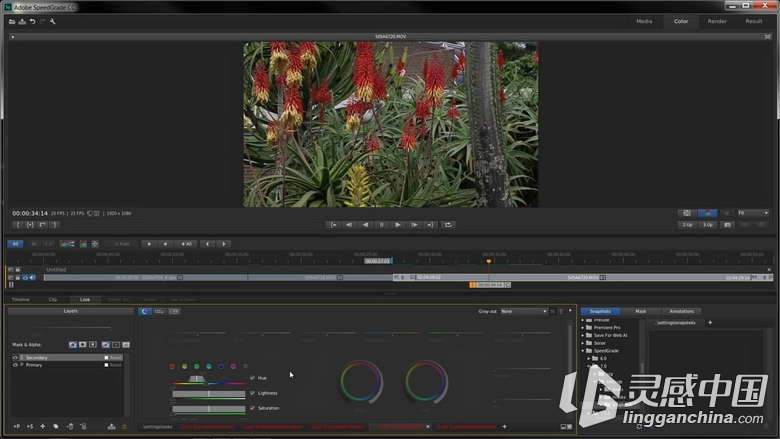Viewport: 780px width, 439px height.
Task: Click the loop playback icon
Action: tap(448, 225)
